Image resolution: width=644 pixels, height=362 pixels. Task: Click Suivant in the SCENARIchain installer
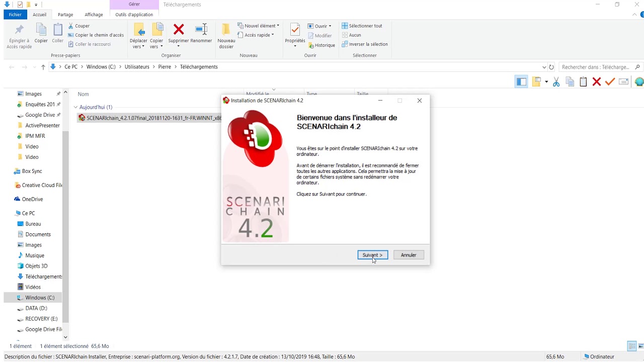[372, 255]
